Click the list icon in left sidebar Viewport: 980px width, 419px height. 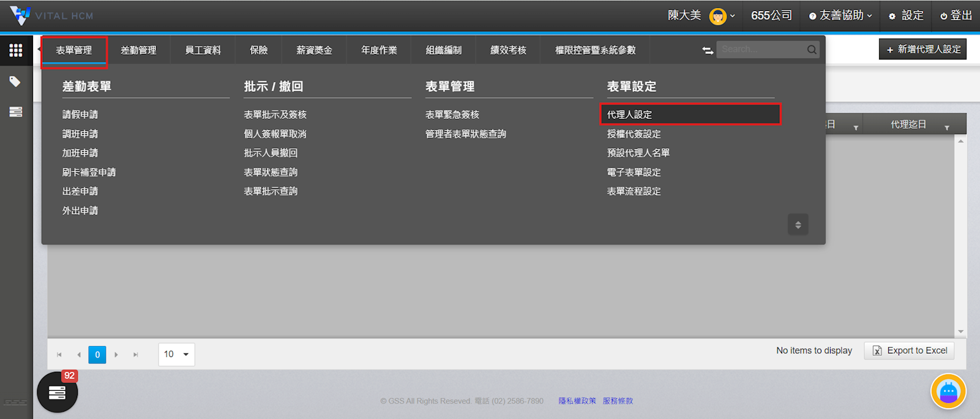coord(16,112)
